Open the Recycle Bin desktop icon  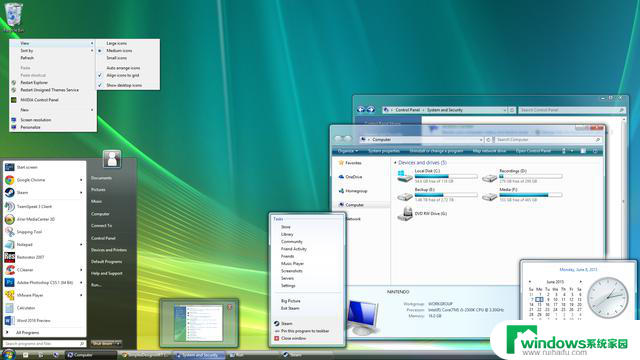tap(14, 16)
